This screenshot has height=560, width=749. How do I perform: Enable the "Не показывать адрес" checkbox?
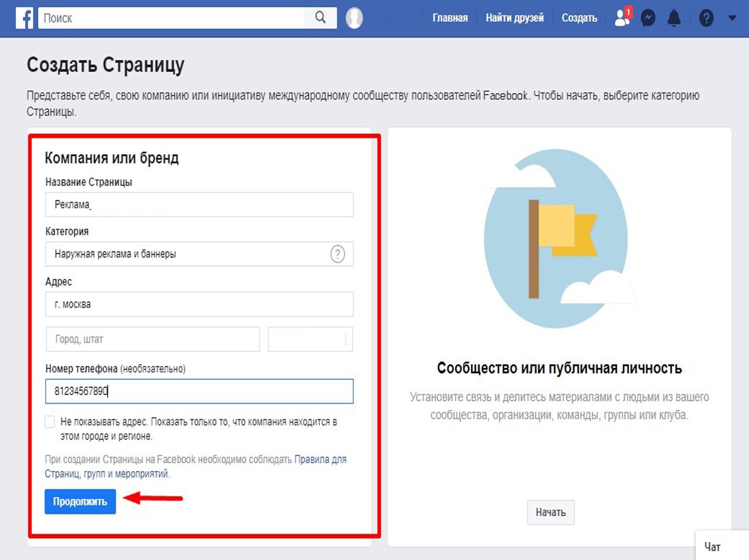[50, 422]
